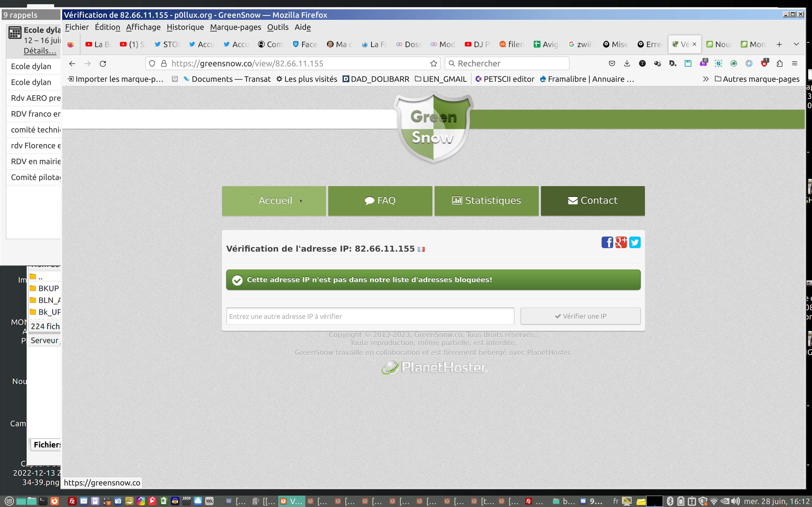Click the Save to Pocket icon
Image resolution: width=812 pixels, height=507 pixels.
[x=612, y=63]
